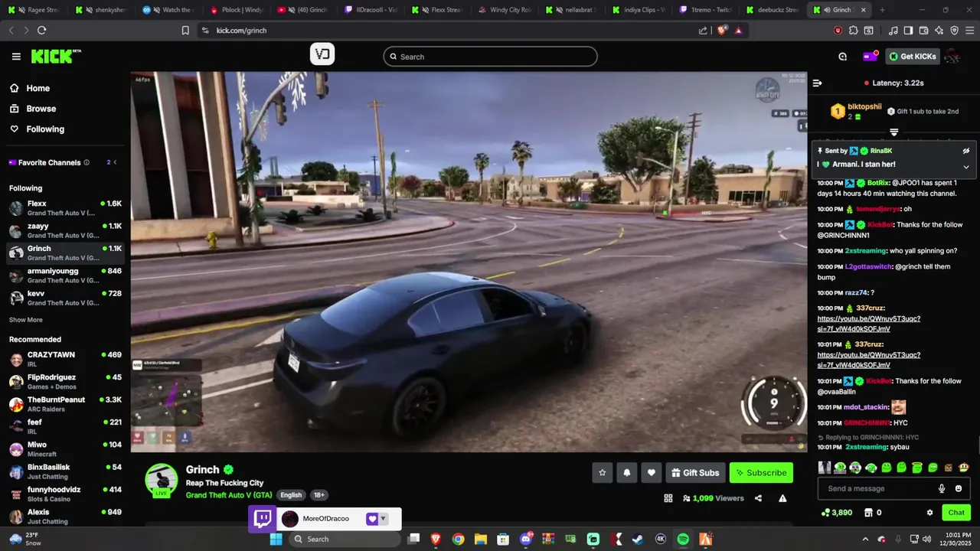This screenshot has width=980, height=551.
Task: Toggle following Grinch with the heart button
Action: pos(651,473)
